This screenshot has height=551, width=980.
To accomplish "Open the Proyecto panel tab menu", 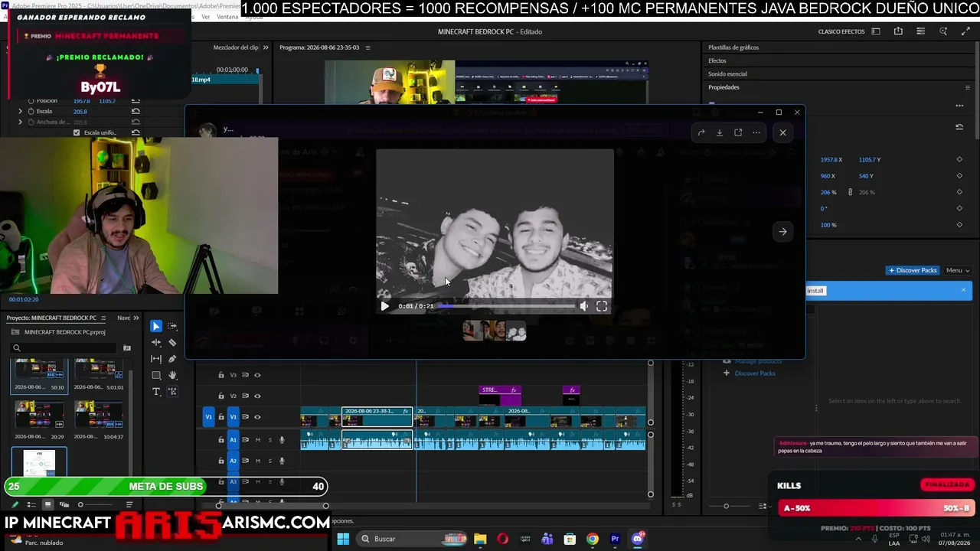I will click(x=102, y=318).
